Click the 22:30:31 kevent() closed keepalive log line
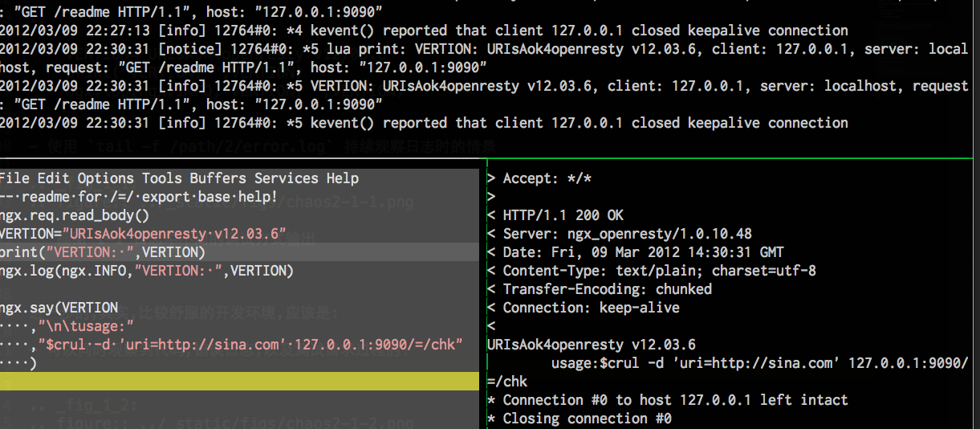The image size is (980, 429). click(x=424, y=123)
